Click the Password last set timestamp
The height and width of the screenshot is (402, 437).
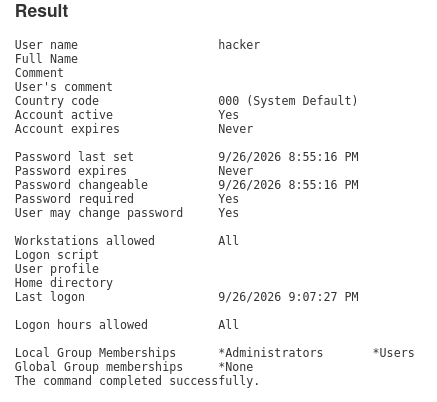click(288, 157)
